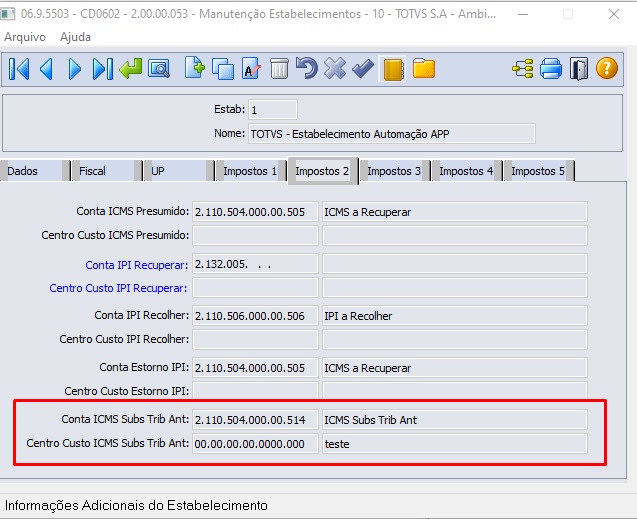Cancel with the grey X icon
The width and height of the screenshot is (637, 519).
click(335, 68)
